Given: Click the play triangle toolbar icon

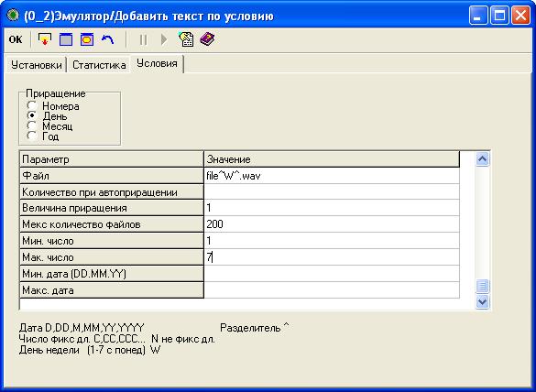Looking at the screenshot, I should [164, 39].
